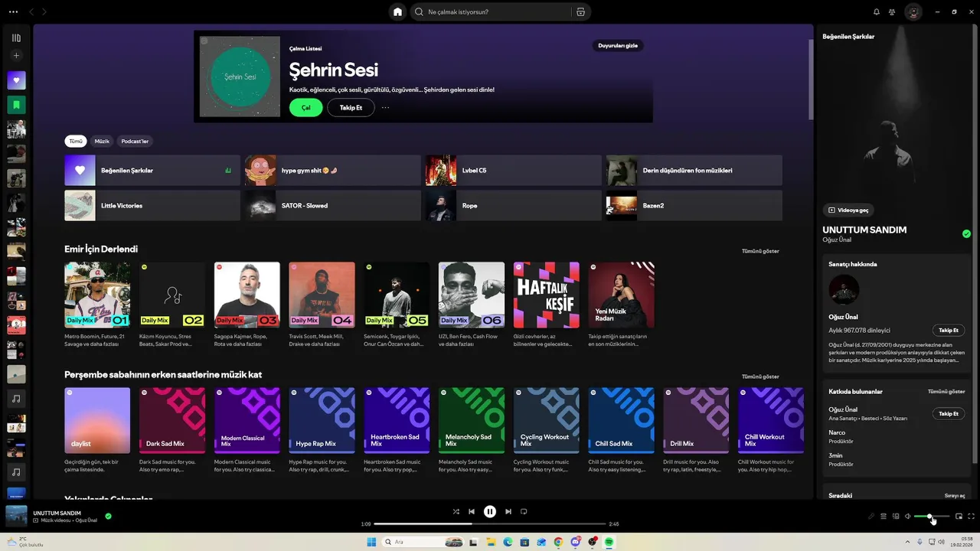The image size is (980, 551).
Task: Enter full screen view
Action: (x=972, y=517)
